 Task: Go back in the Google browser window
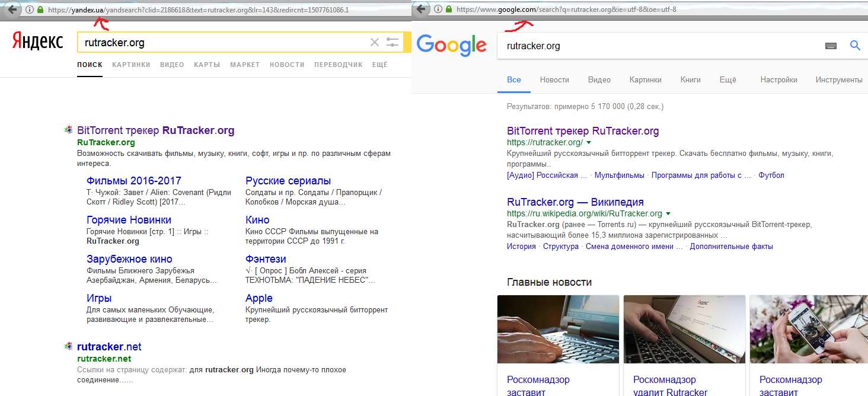tap(422, 9)
